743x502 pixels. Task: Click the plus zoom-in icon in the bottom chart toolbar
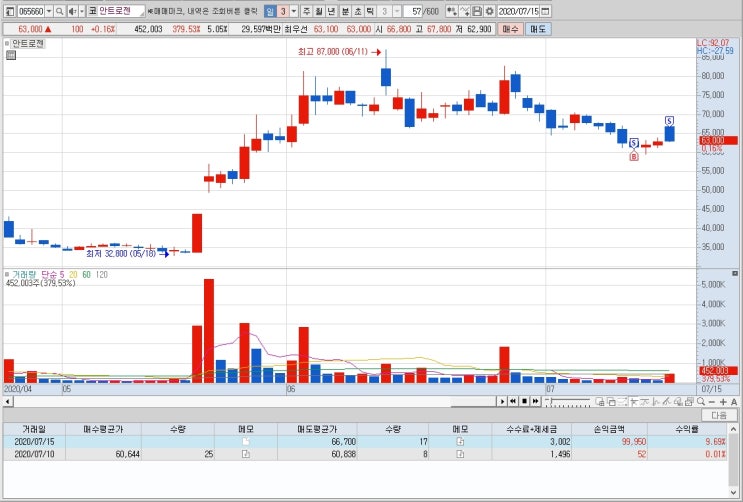[x=723, y=402]
